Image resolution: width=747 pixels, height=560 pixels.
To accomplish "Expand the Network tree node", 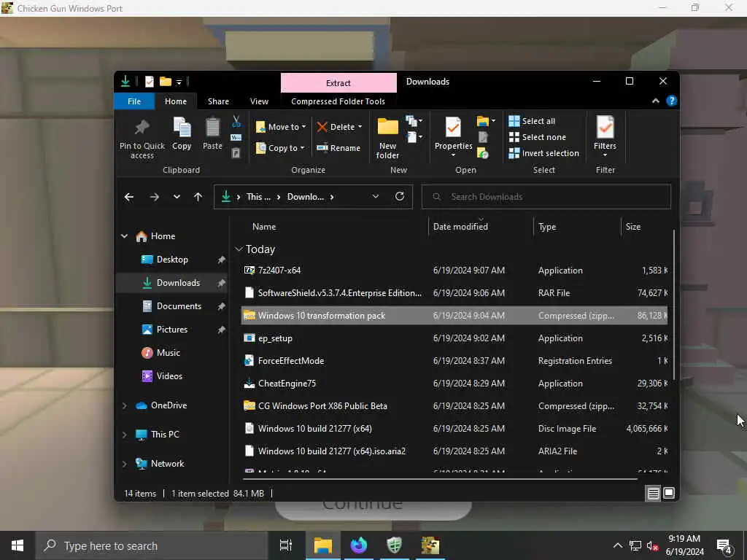I will pyautogui.click(x=124, y=463).
